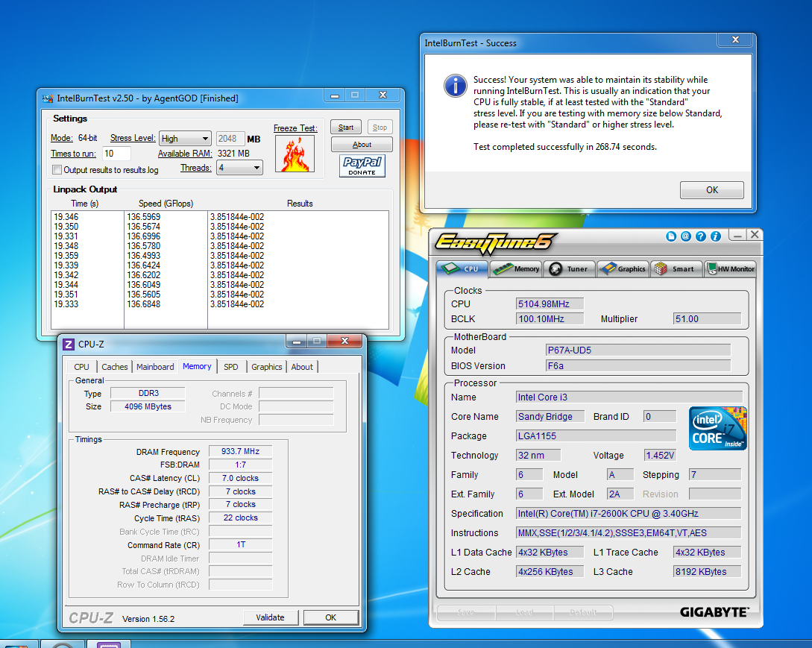
Task: Select Linpack speed value 136.6996
Action: click(143, 236)
